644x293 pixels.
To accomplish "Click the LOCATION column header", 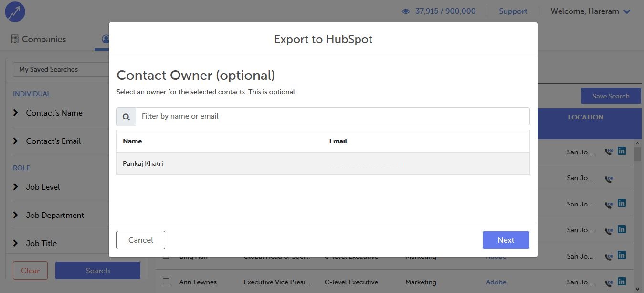I will [586, 117].
